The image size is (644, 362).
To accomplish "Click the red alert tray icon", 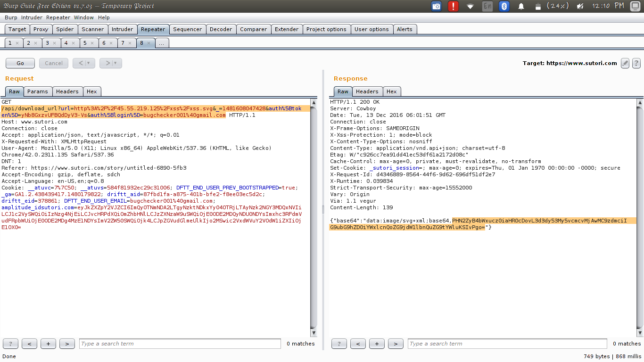I will point(454,6).
